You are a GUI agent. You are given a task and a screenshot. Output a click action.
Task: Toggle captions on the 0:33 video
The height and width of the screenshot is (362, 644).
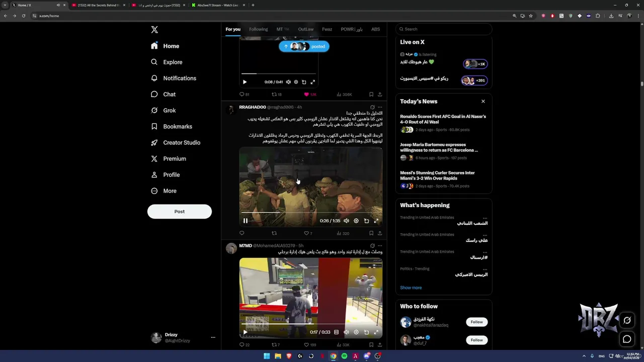coord(337,332)
